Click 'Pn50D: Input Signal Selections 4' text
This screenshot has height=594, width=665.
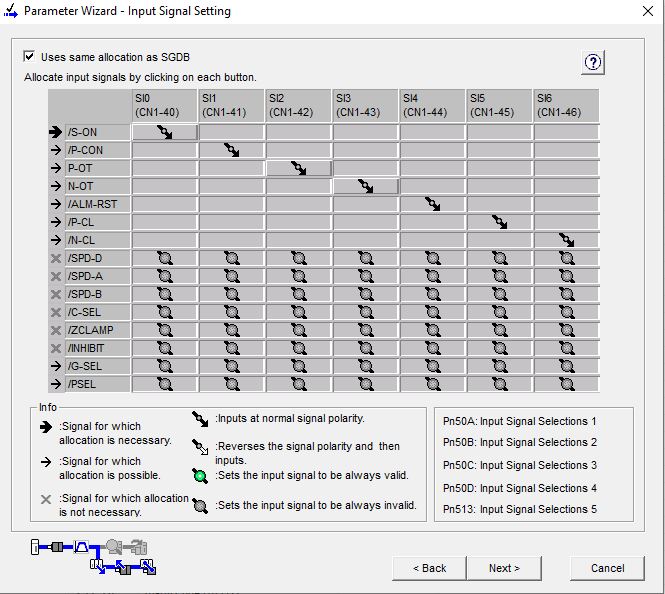pyautogui.click(x=520, y=488)
